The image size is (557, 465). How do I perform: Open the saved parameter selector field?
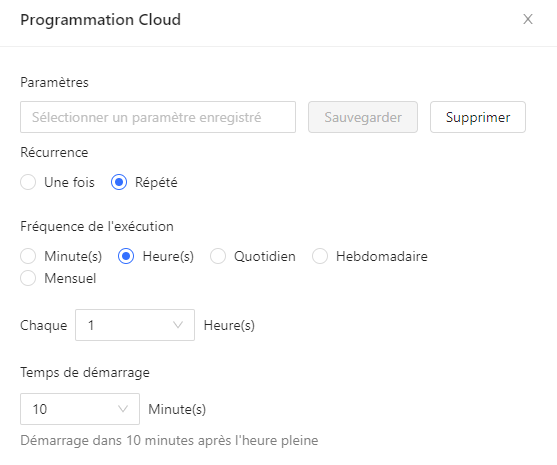158,117
